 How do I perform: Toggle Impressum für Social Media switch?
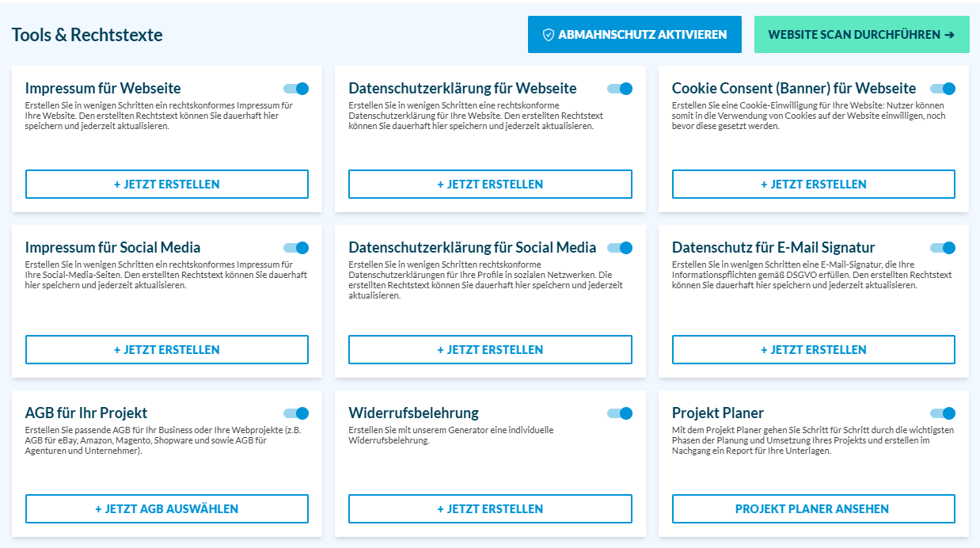pyautogui.click(x=296, y=248)
